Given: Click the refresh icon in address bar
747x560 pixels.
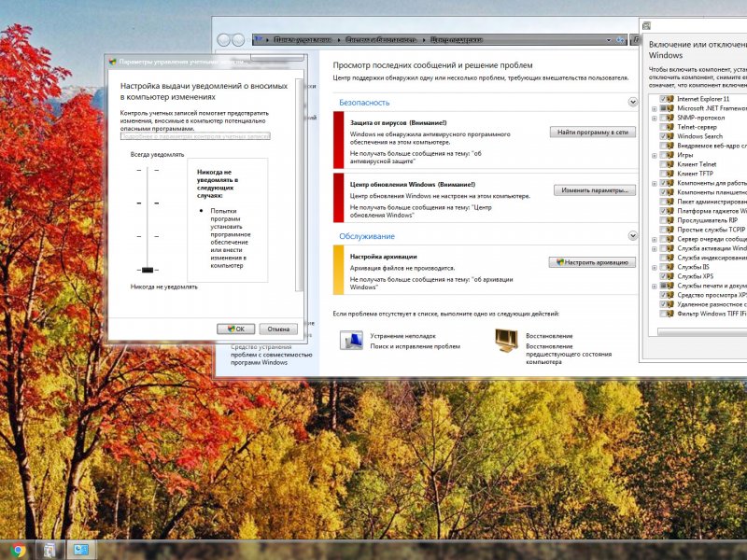Looking at the screenshot, I should coord(620,40).
